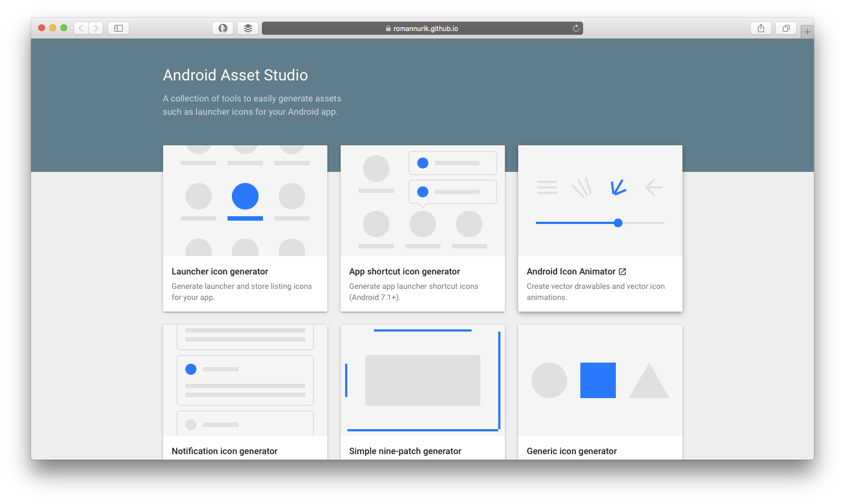Open Notification icon generator link
The width and height of the screenshot is (845, 504).
[224, 451]
